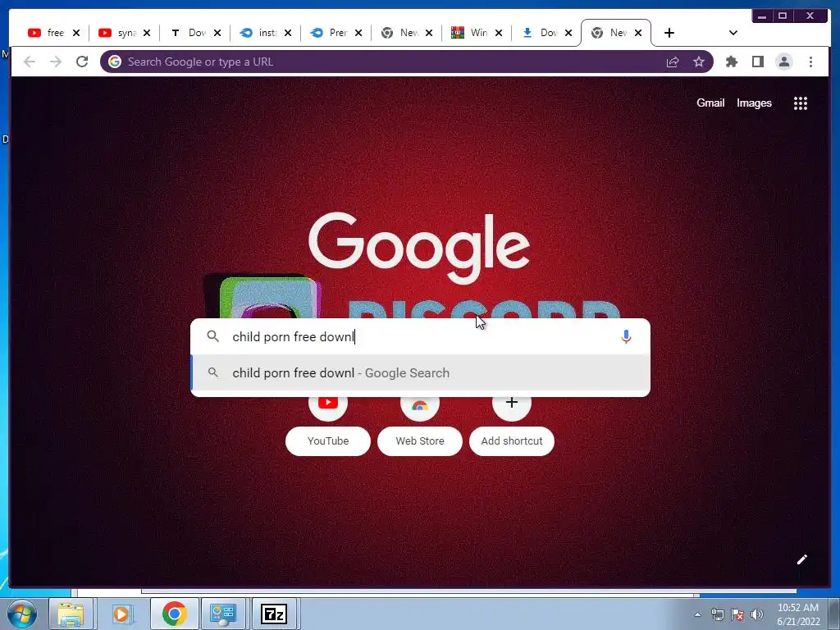Image resolution: width=840 pixels, height=630 pixels.
Task: Click the Web Store shortcut label
Action: (x=420, y=441)
